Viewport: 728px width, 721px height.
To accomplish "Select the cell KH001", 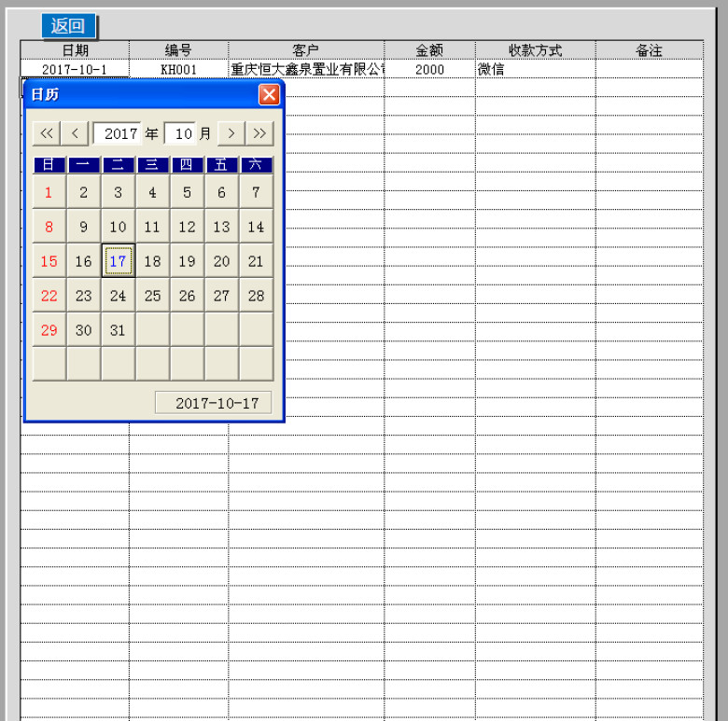I will pos(179,69).
